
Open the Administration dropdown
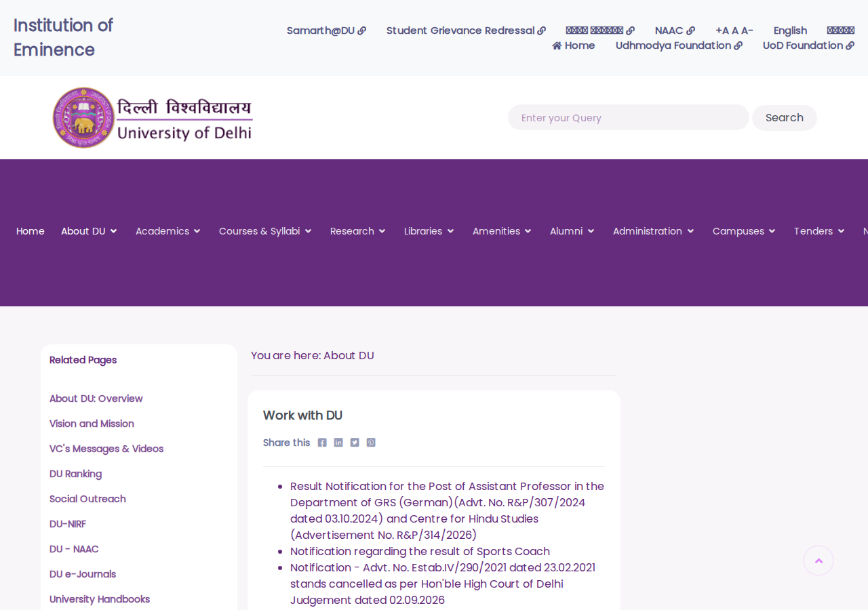click(654, 231)
